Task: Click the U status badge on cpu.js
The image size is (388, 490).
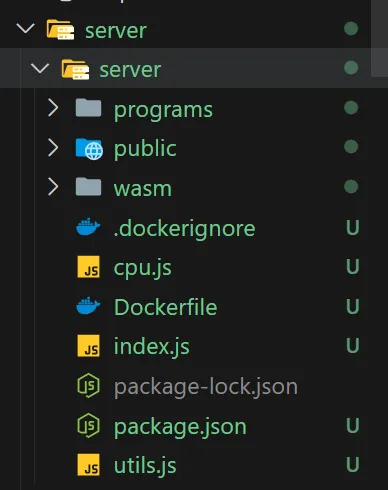Action: pyautogui.click(x=353, y=267)
